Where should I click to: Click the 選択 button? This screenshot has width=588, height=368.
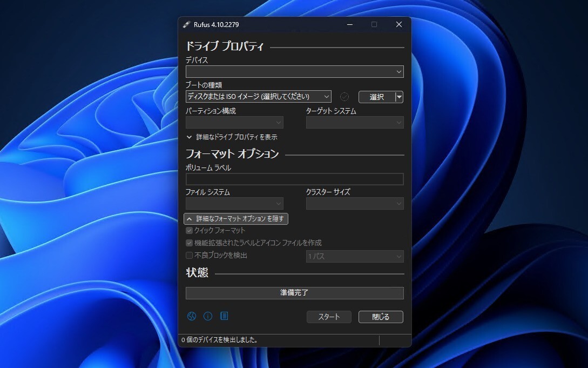coord(377,97)
